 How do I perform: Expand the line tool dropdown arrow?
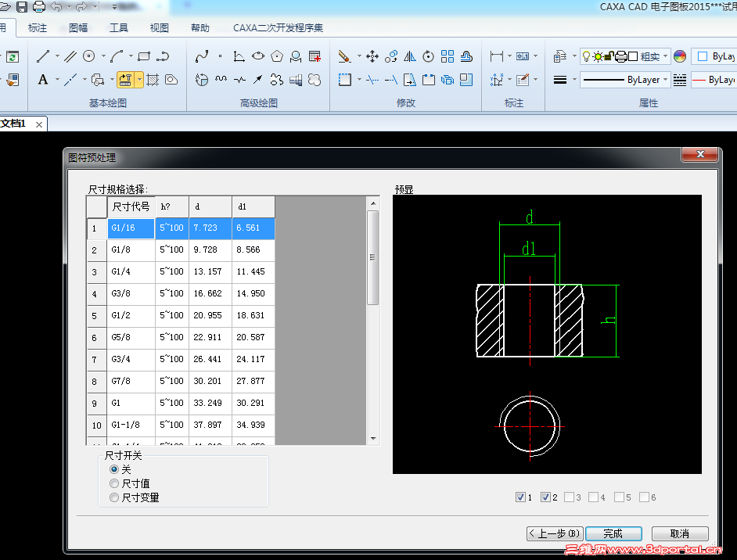(x=57, y=56)
